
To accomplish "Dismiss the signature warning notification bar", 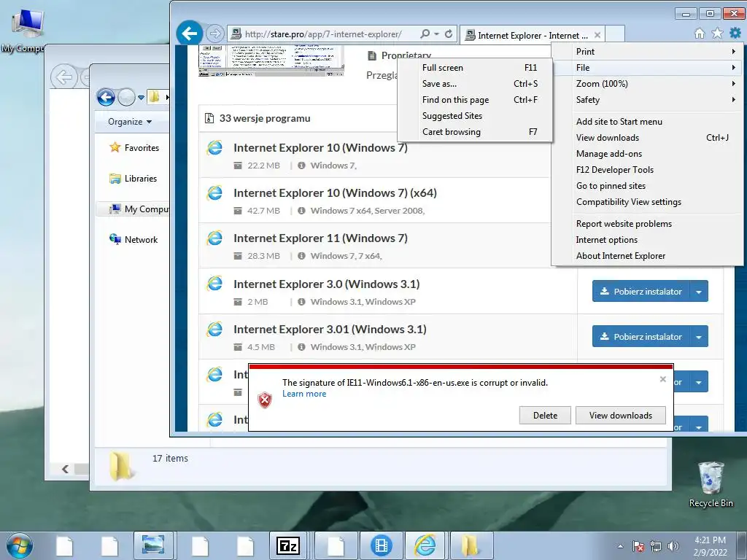I will pyautogui.click(x=662, y=379).
